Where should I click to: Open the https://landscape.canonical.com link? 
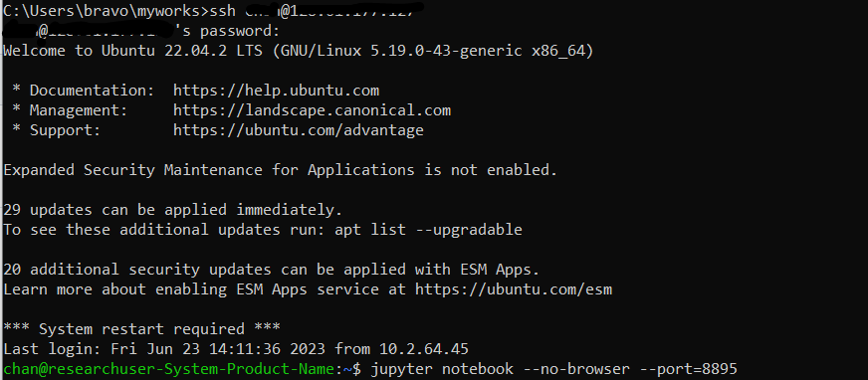click(313, 110)
